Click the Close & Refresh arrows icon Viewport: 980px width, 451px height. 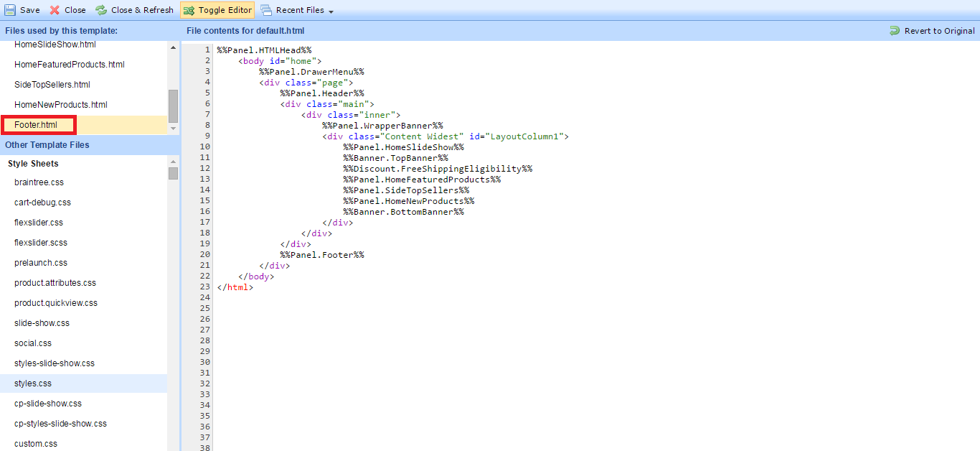(101, 10)
